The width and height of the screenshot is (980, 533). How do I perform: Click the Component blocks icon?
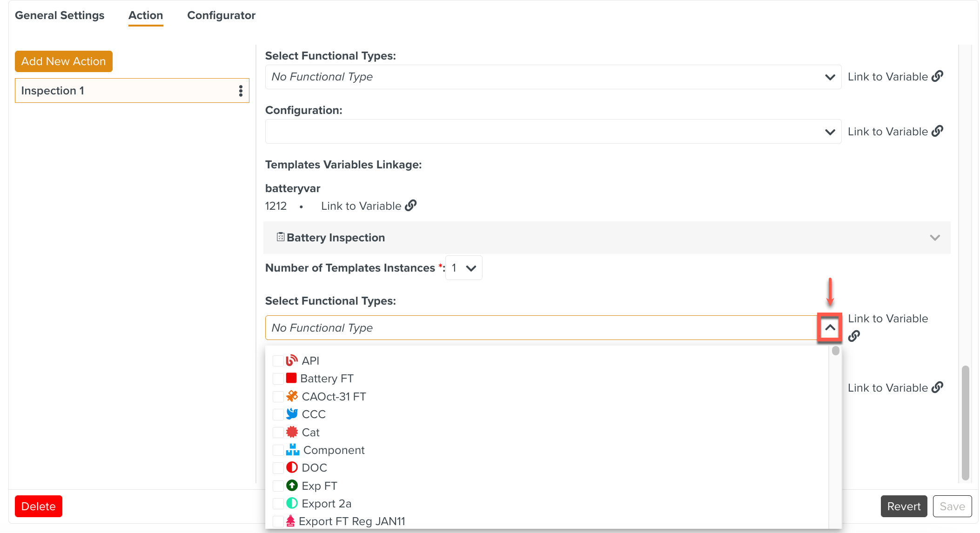pos(292,450)
